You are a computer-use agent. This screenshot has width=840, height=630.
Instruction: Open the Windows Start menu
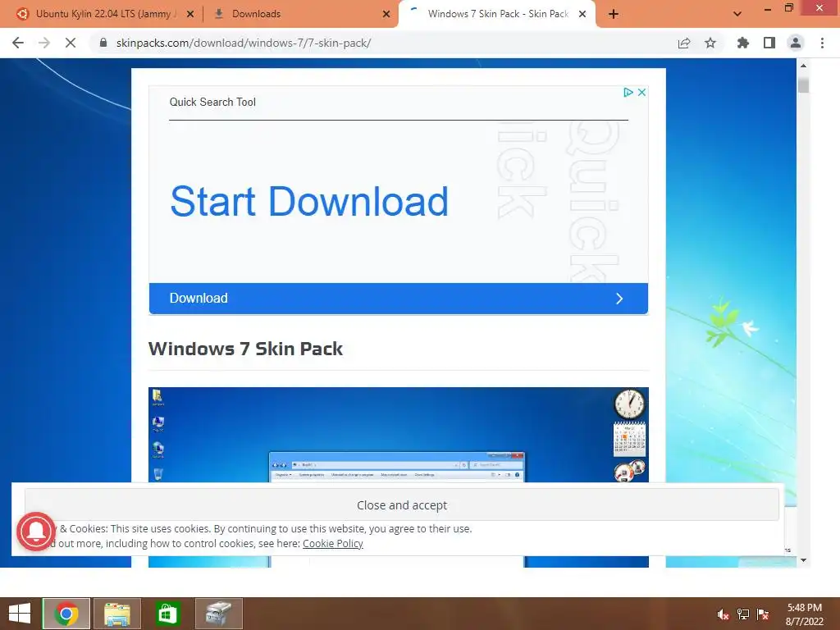pyautogui.click(x=20, y=614)
